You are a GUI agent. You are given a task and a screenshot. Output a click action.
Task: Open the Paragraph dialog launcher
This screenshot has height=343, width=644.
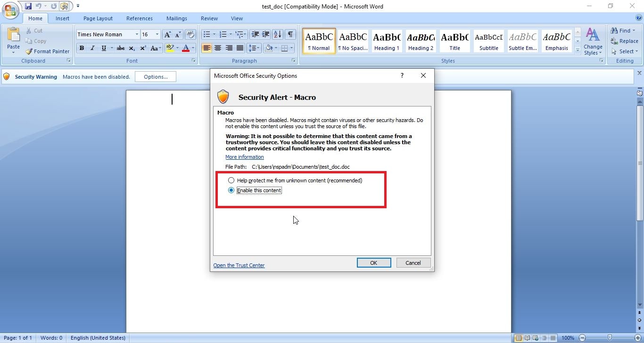click(294, 61)
